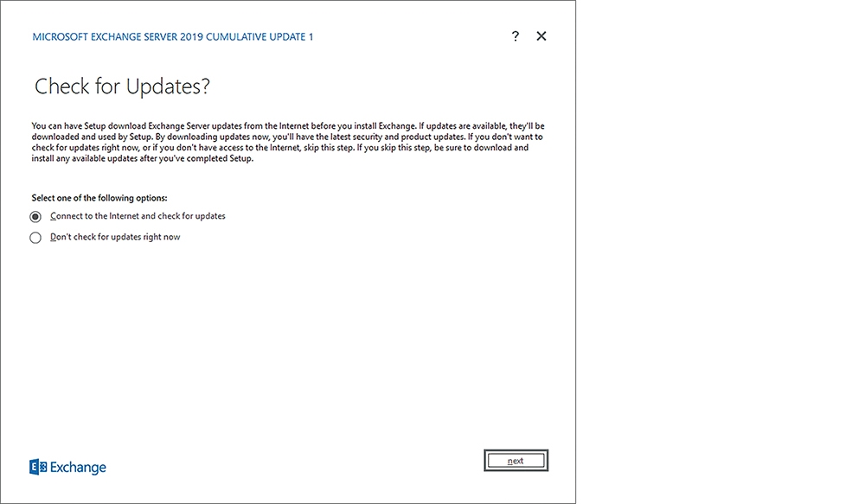Click the "Check for Updates?" heading

pos(122,86)
